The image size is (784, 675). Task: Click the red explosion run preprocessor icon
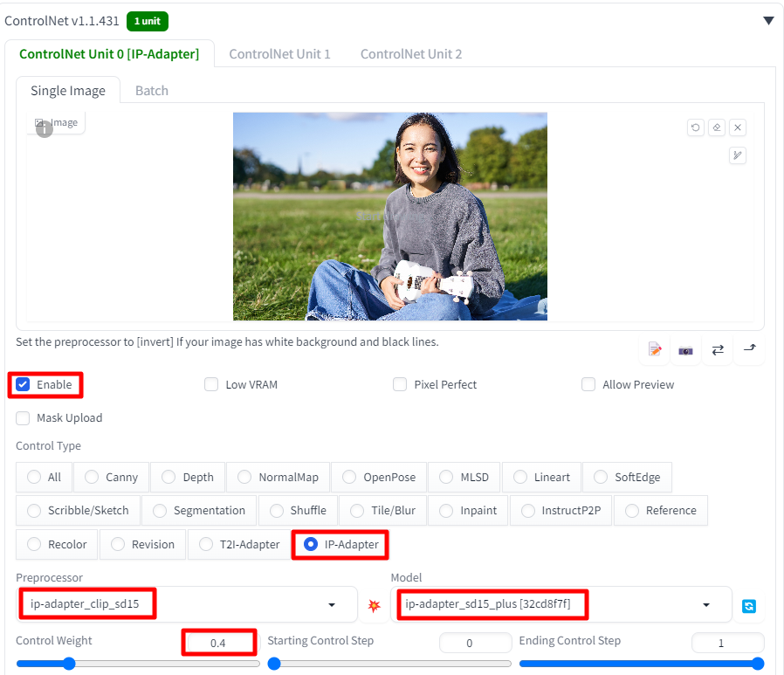pyautogui.click(x=374, y=605)
